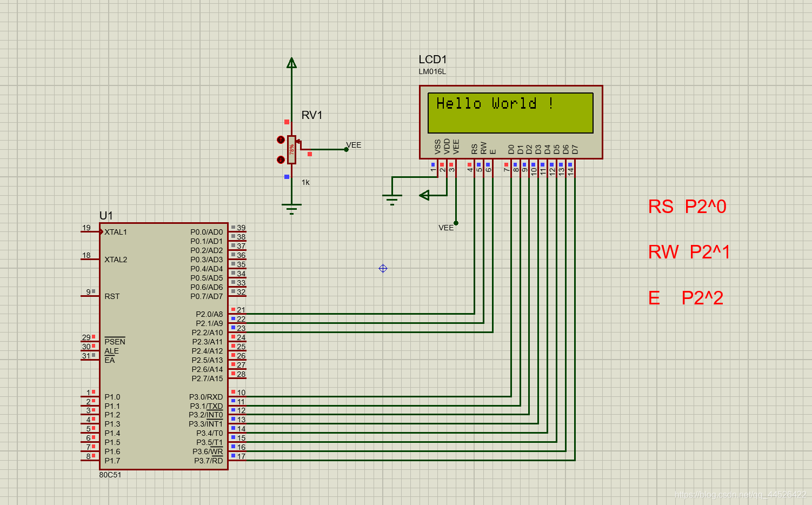Select the red RW P2^1 annotation

tap(689, 252)
